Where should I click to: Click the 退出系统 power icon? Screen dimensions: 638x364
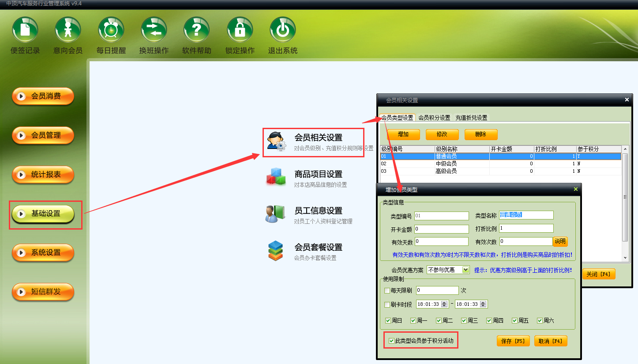click(282, 30)
